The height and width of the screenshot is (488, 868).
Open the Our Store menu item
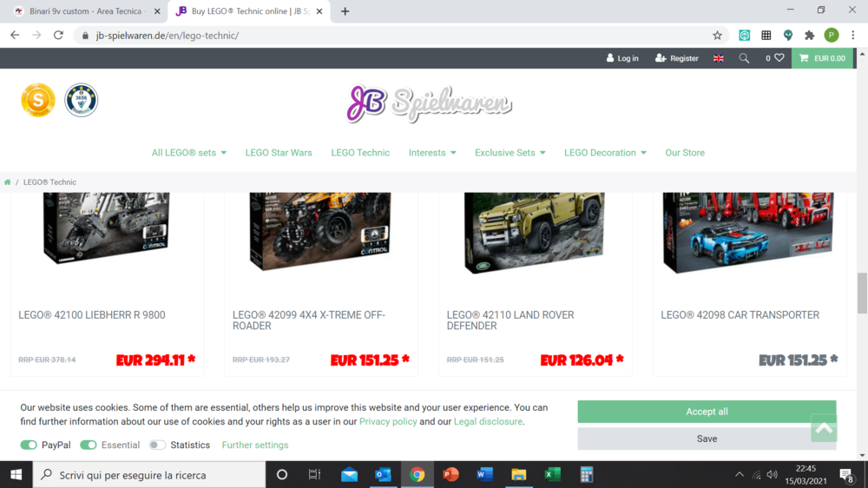[x=685, y=153]
